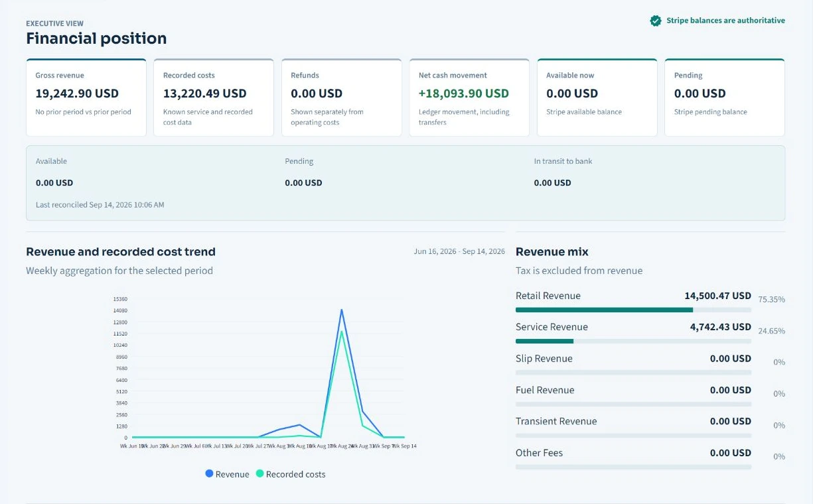813x504 pixels.
Task: Click the Service Revenue progress bar
Action: click(x=634, y=341)
